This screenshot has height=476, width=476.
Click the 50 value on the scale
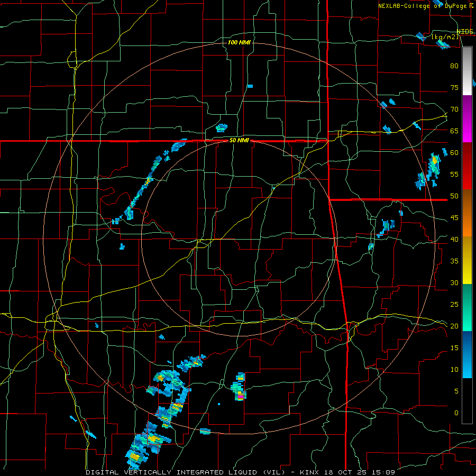click(454, 196)
